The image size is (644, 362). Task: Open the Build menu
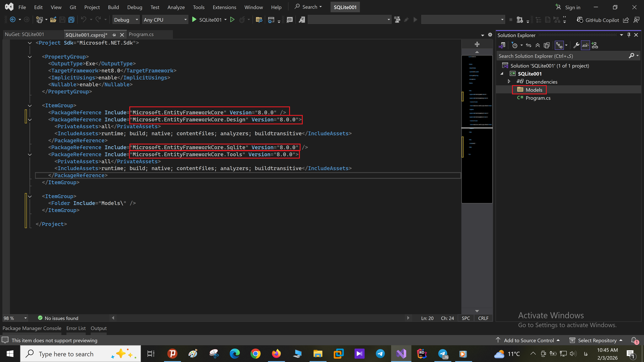coord(113,7)
